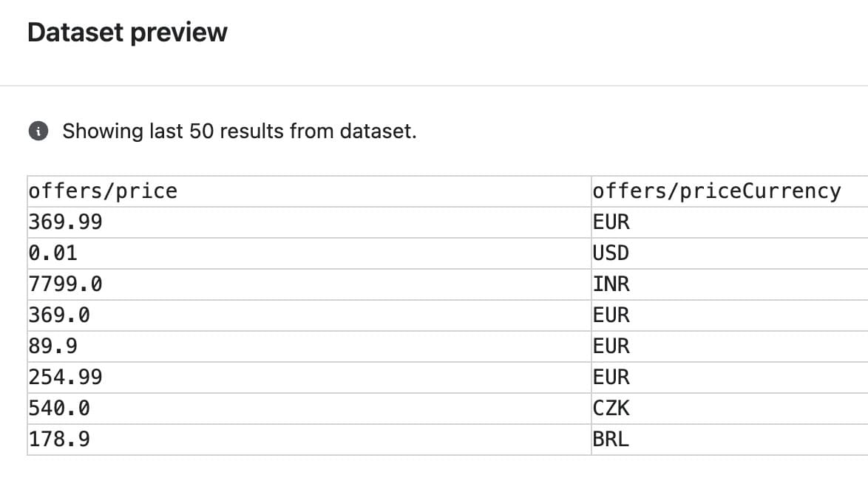Select the USD currency cell
868x478 pixels.
730,253
